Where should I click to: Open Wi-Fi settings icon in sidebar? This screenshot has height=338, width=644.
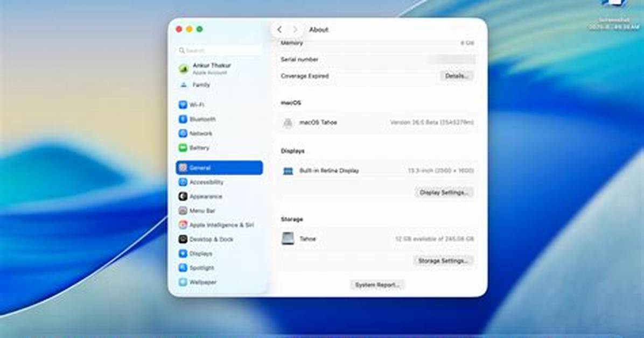tap(183, 105)
